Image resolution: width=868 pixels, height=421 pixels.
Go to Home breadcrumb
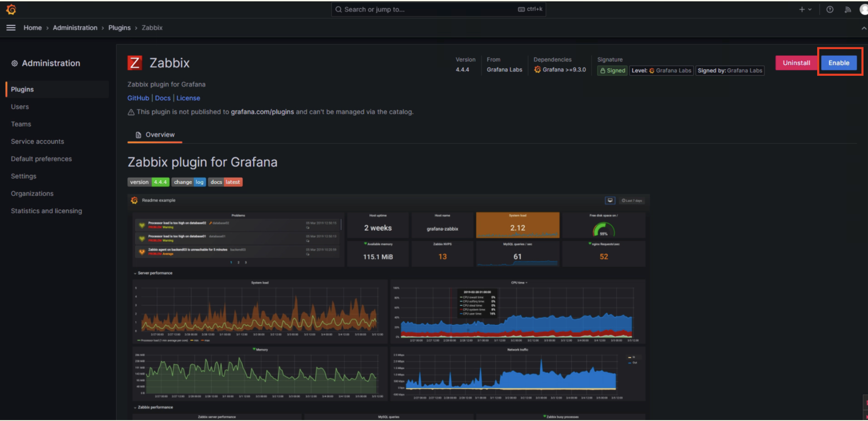[33, 28]
